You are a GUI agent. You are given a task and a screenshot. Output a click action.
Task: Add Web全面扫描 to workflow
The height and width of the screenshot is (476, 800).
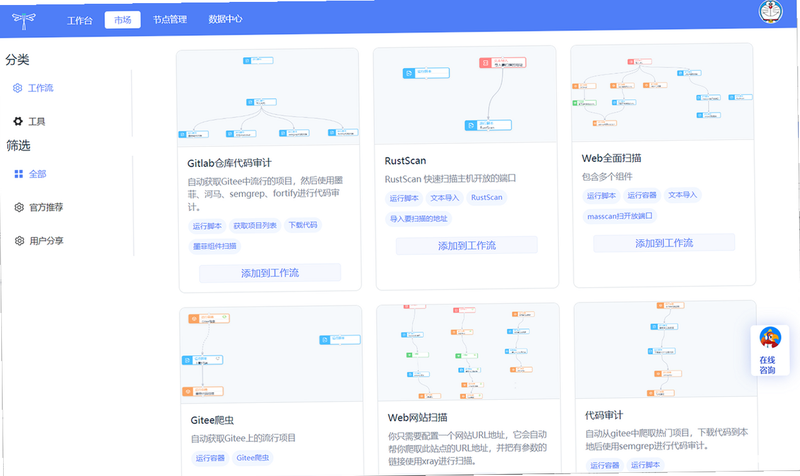(664, 243)
